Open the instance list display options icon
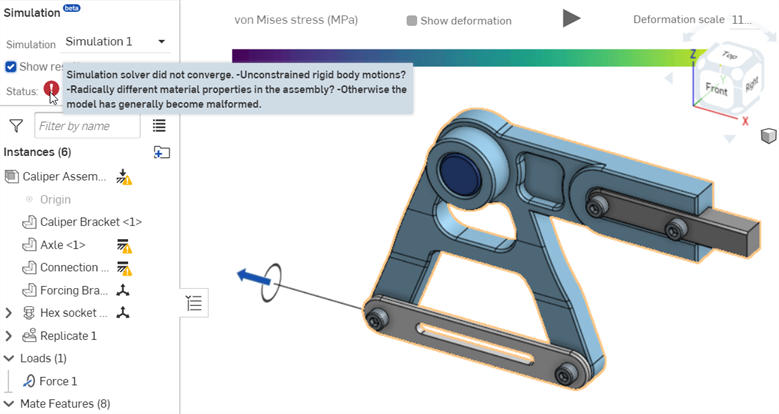779x414 pixels. (159, 126)
